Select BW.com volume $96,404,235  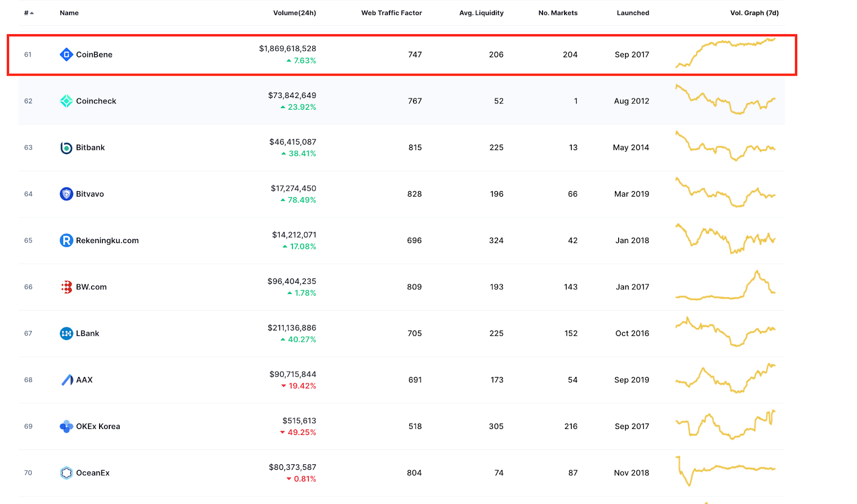coord(292,281)
